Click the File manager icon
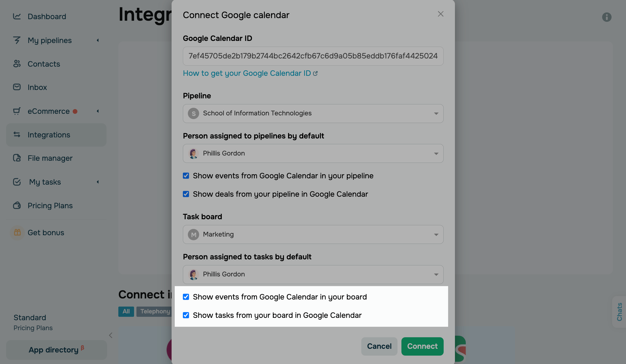626x364 pixels. pyautogui.click(x=17, y=158)
